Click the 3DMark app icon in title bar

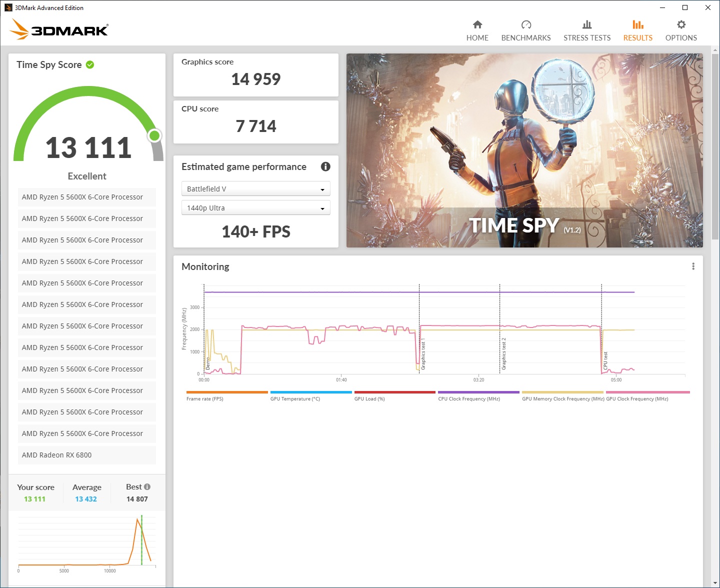pos(8,7)
